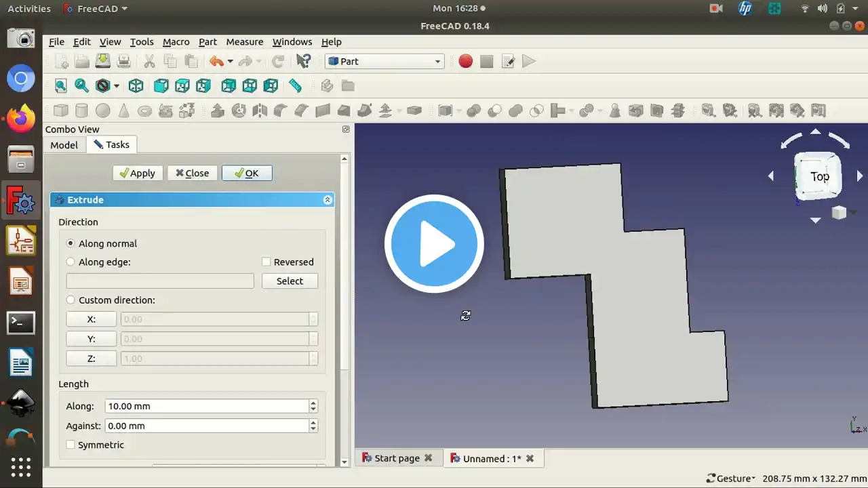Confirm the extrusion with OK
Screen dimensions: 868x488
click(247, 173)
